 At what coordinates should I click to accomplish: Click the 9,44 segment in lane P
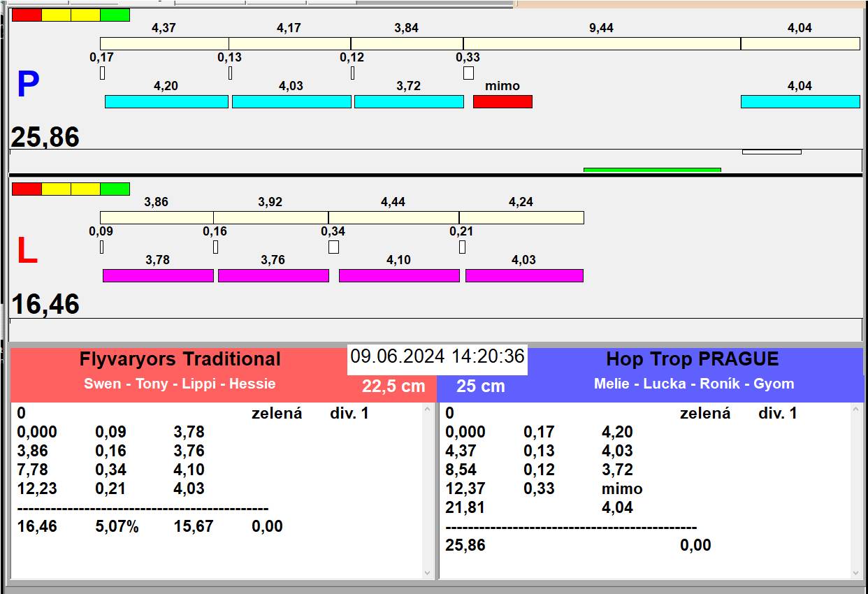pyautogui.click(x=602, y=44)
